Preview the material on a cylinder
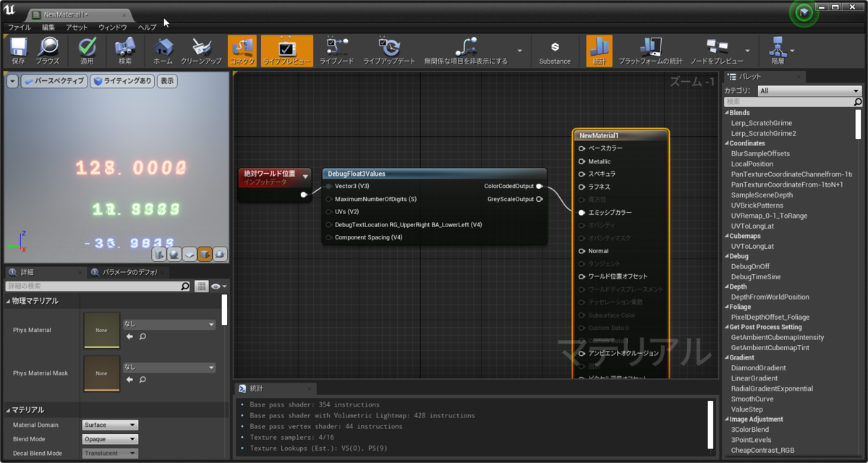The width and height of the screenshot is (868, 463). (160, 254)
